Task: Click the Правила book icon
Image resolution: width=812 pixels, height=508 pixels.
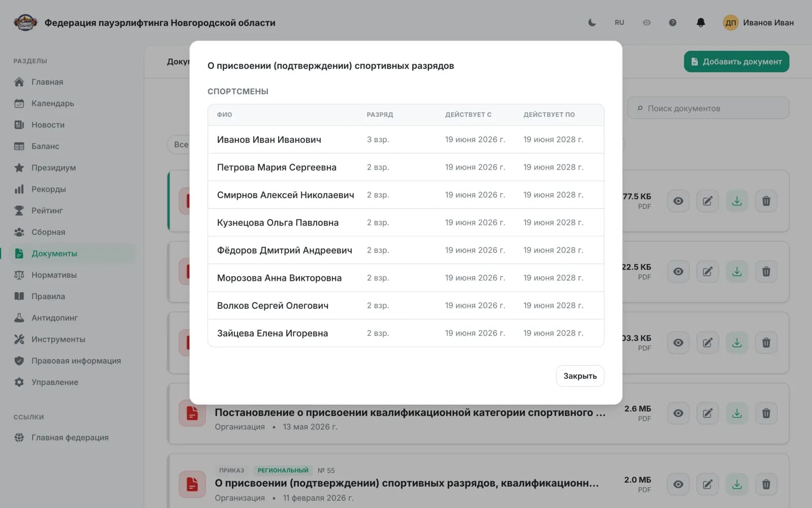Action: 19,296
